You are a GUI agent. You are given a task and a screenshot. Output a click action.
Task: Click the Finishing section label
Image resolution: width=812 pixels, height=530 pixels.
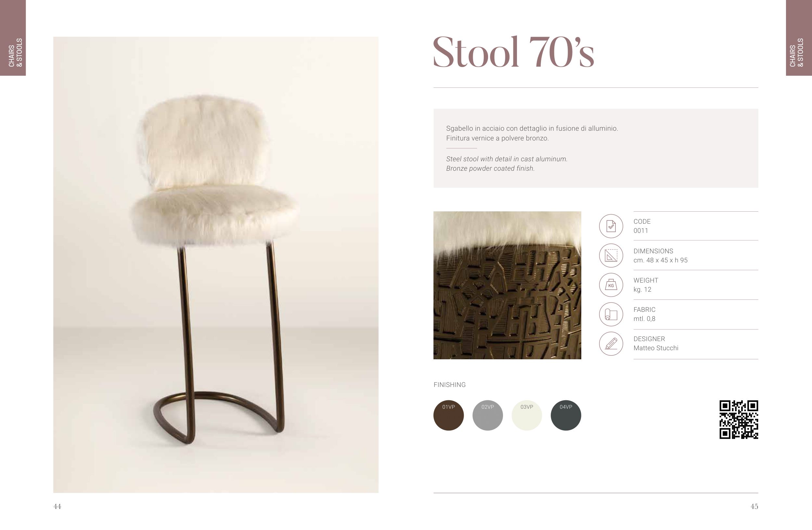(x=449, y=385)
